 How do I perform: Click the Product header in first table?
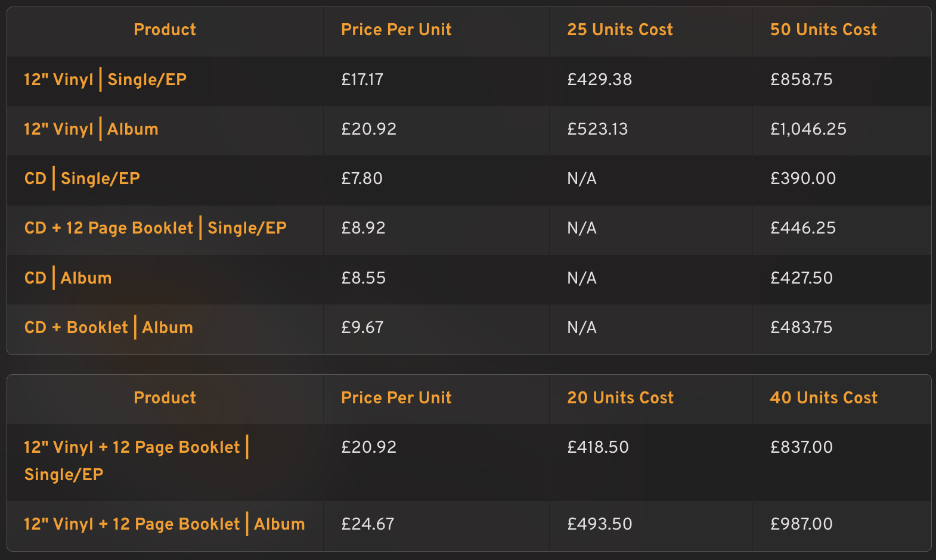coord(165,30)
